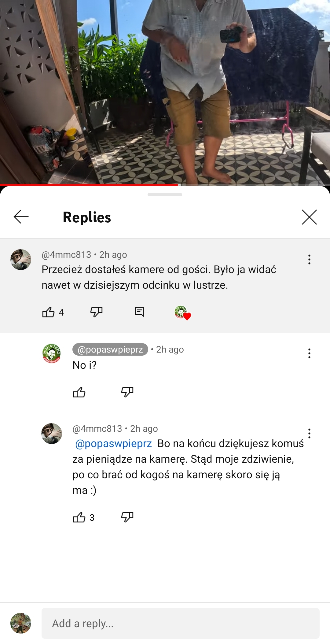Image resolution: width=330 pixels, height=644 pixels.
Task: Open the popaswpieprz reply avatar
Action: click(x=51, y=353)
